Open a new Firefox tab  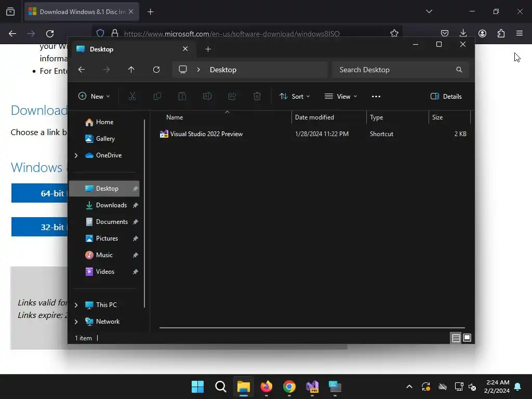click(150, 12)
